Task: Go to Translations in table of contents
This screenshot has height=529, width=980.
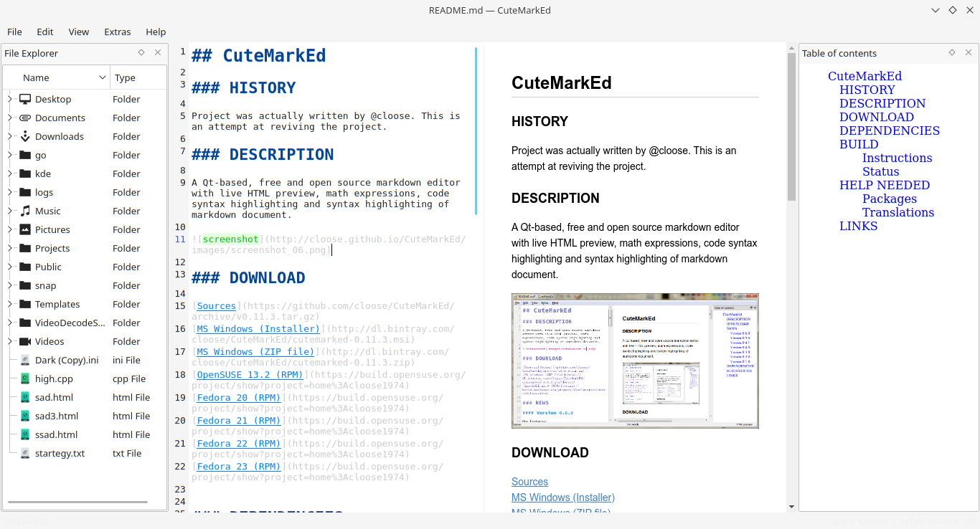Action: pos(898,212)
